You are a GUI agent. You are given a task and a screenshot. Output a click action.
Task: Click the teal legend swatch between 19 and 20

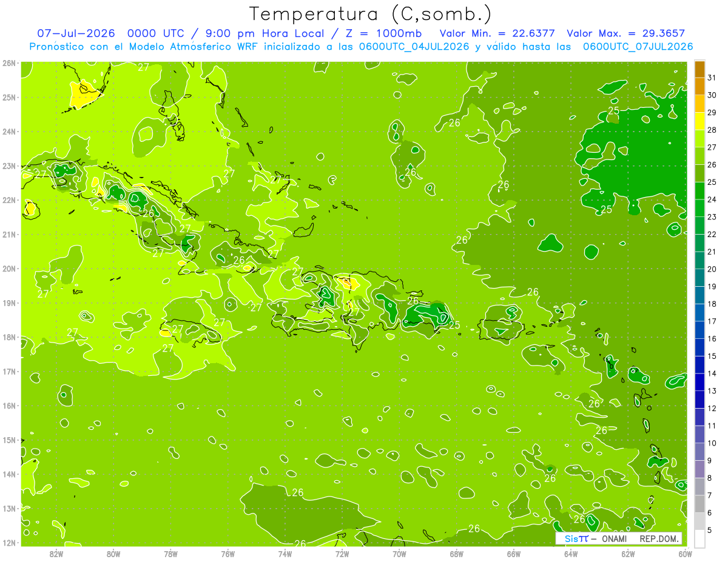(x=699, y=278)
